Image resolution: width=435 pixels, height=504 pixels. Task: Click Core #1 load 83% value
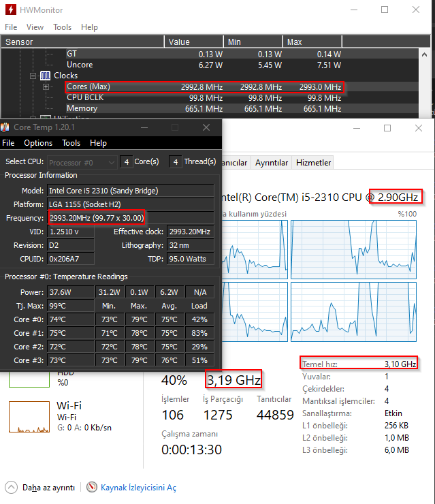(199, 333)
